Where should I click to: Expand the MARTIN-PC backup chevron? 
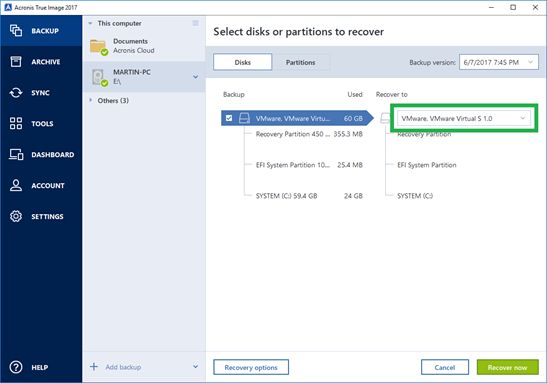point(196,77)
